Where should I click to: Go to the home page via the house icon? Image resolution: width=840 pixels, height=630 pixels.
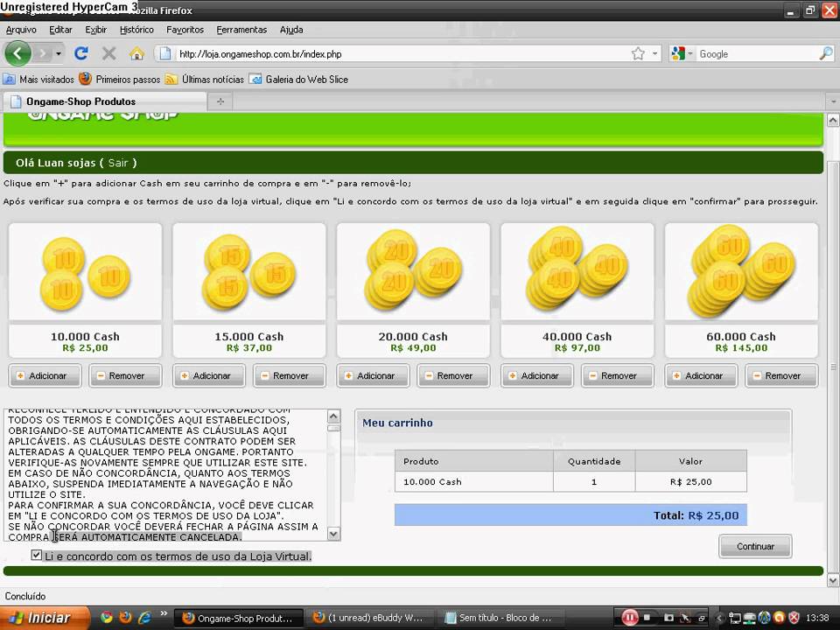click(136, 53)
